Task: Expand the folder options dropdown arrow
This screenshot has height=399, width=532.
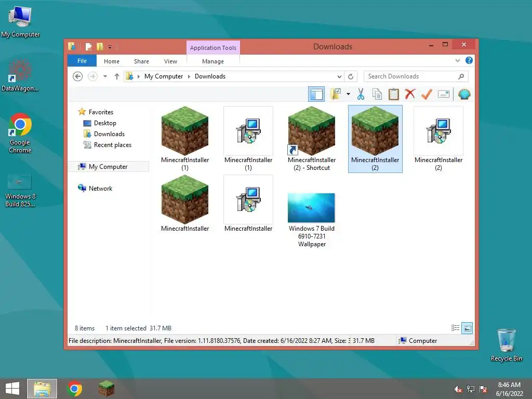Action: 348,94
